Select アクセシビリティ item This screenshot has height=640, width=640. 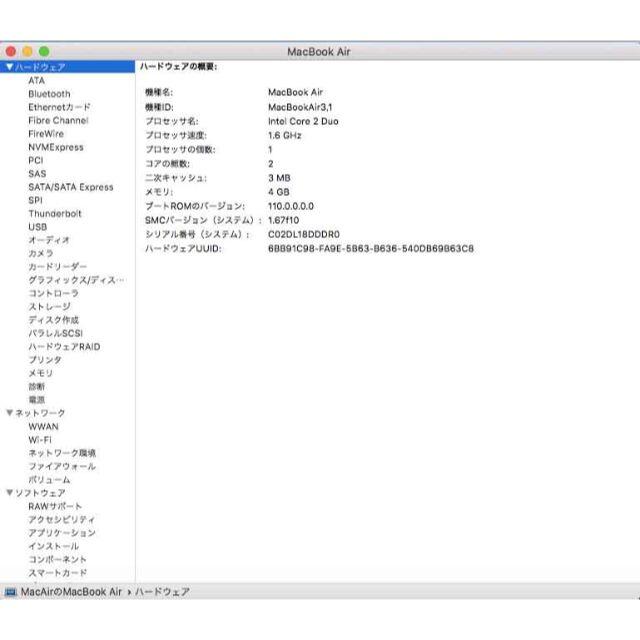(x=62, y=520)
